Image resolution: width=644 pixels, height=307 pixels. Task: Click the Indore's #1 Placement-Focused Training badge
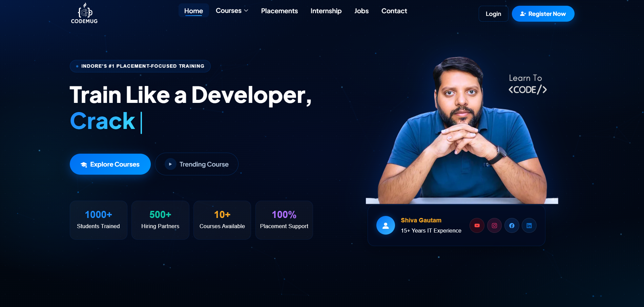coord(140,66)
